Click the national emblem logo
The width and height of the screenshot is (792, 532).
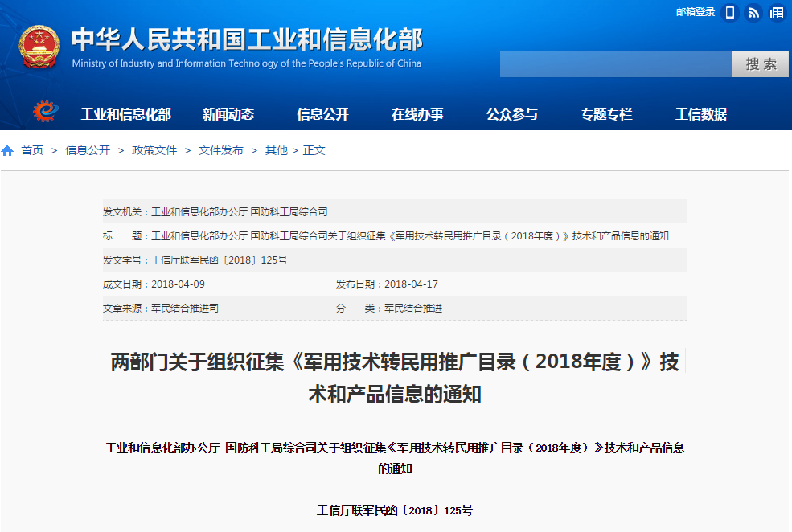39,47
